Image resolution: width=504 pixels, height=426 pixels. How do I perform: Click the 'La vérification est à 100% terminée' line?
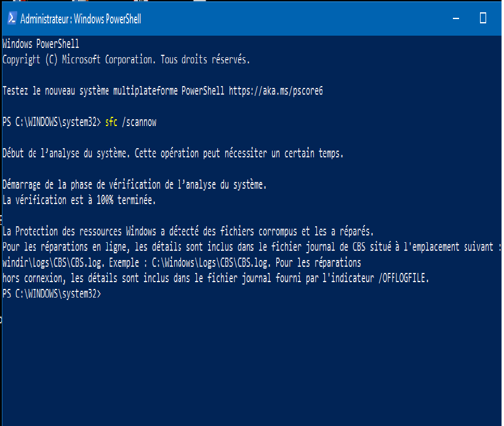pyautogui.click(x=79, y=200)
